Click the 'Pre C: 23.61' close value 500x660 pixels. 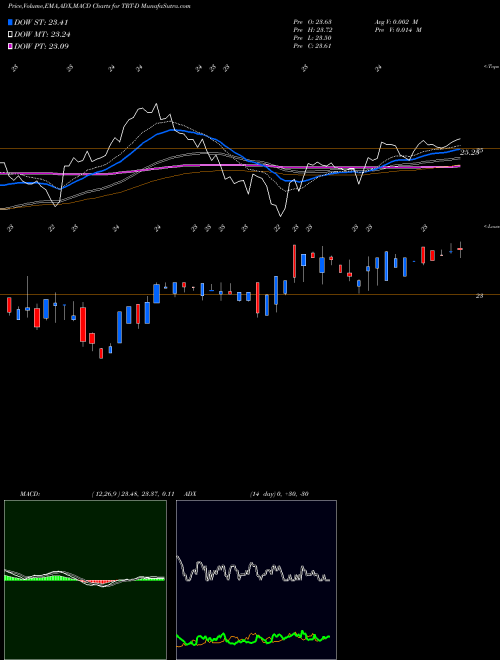312,46
